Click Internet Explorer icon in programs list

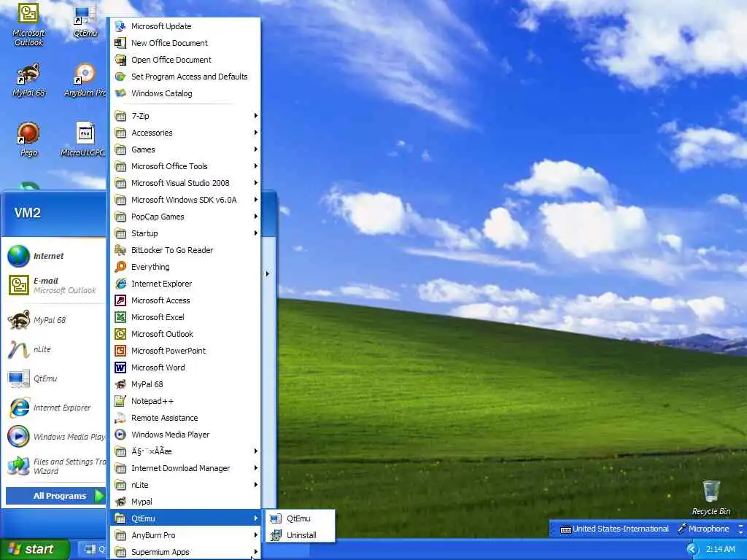click(x=120, y=284)
